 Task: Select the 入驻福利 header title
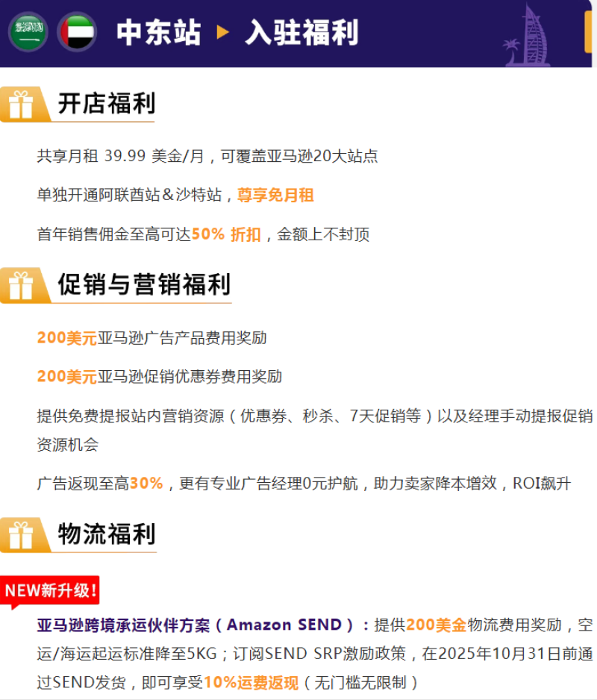click(x=301, y=32)
